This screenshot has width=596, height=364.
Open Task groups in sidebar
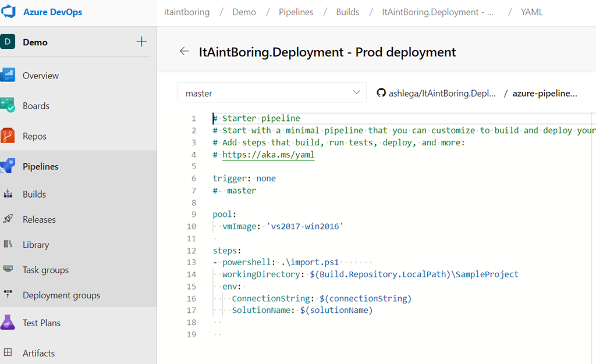45,270
